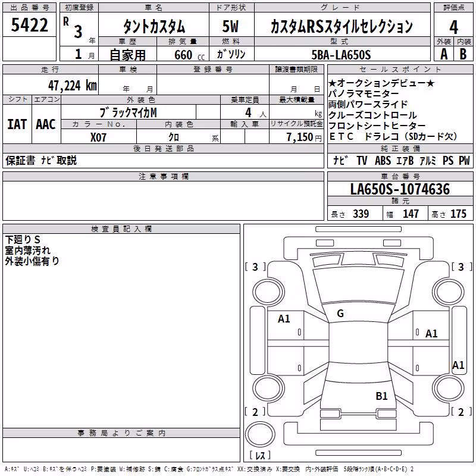Click PW in genuine equipment row
The width and height of the screenshot is (476, 476).
[464, 160]
